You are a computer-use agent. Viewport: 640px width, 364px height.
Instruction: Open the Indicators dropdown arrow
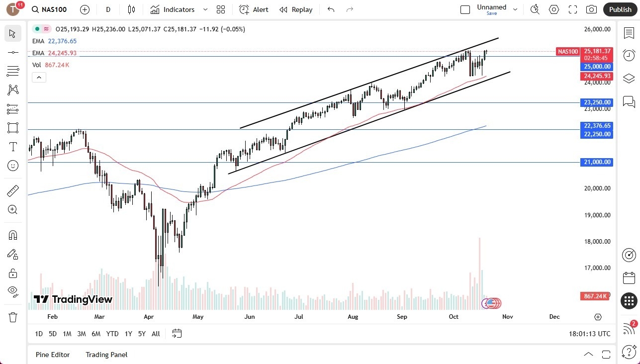point(204,9)
